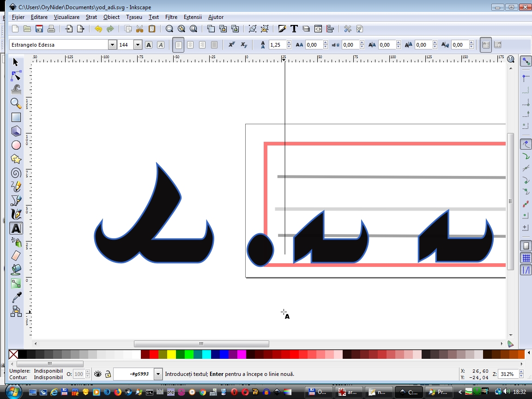Open the current layer #g5993 dropdown
Screen dimensions: 532x399
pyautogui.click(x=158, y=374)
